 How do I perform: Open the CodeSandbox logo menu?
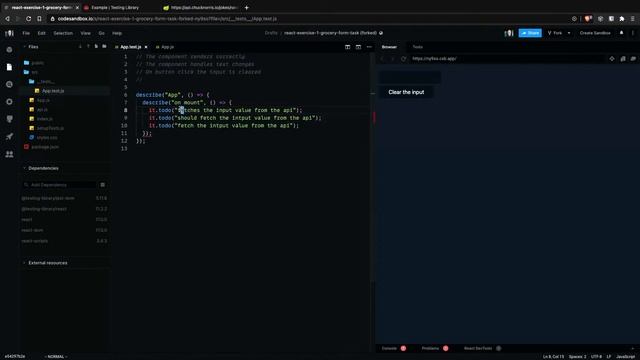(9, 33)
